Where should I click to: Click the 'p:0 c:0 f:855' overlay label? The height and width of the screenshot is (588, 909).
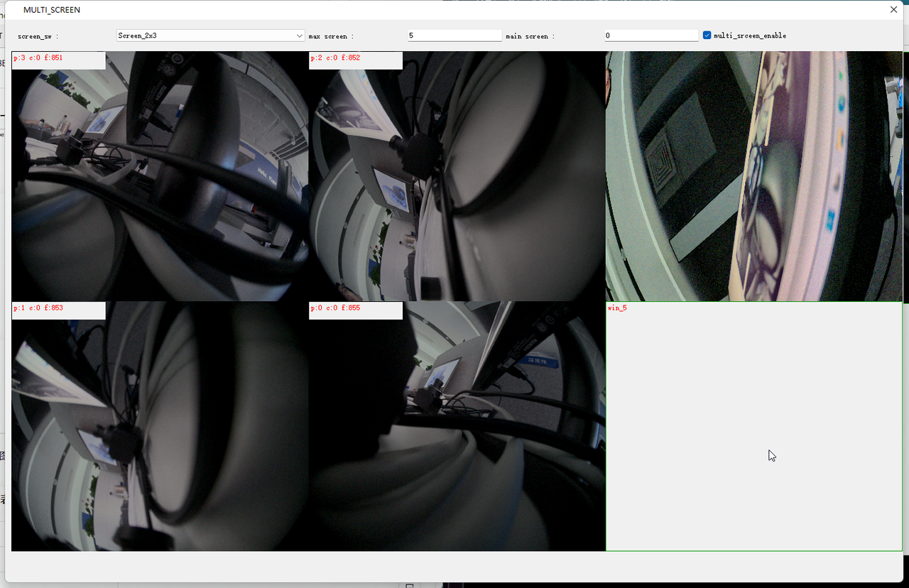point(335,308)
